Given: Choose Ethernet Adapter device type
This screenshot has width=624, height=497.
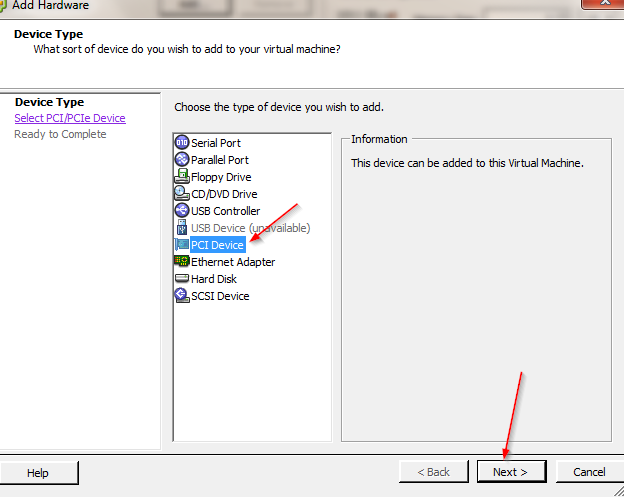Looking at the screenshot, I should (233, 262).
